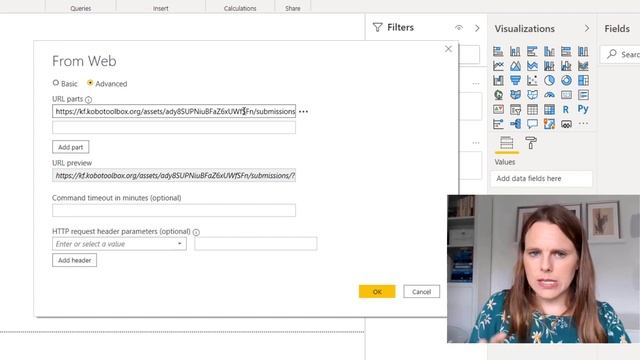Select the filled map visual

coord(515,95)
